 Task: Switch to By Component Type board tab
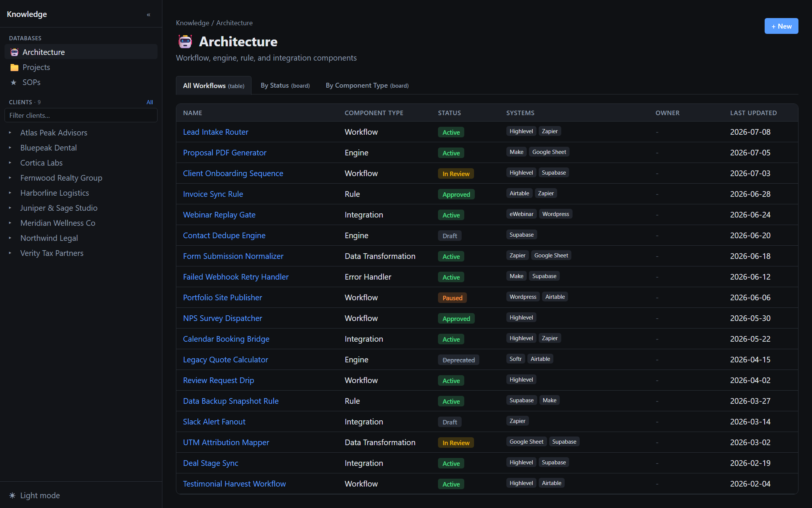click(367, 85)
